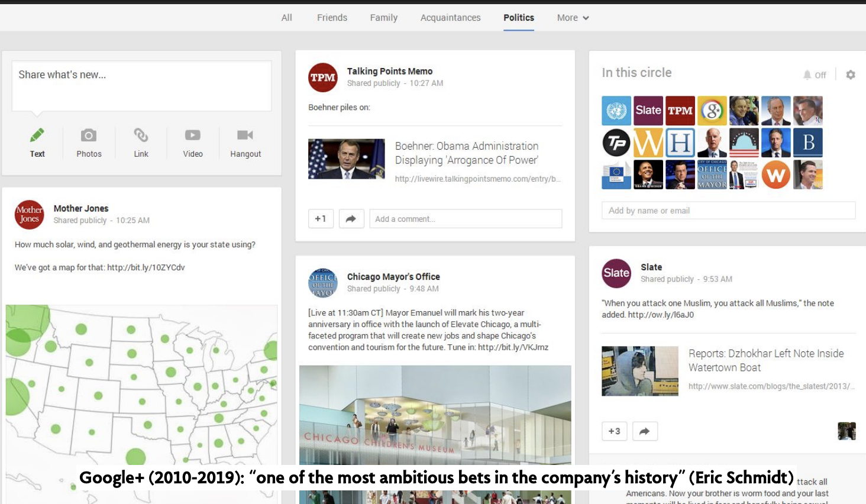The width and height of the screenshot is (866, 504).
Task: Open the Chicago Mayor's Office post avatar
Action: (323, 283)
